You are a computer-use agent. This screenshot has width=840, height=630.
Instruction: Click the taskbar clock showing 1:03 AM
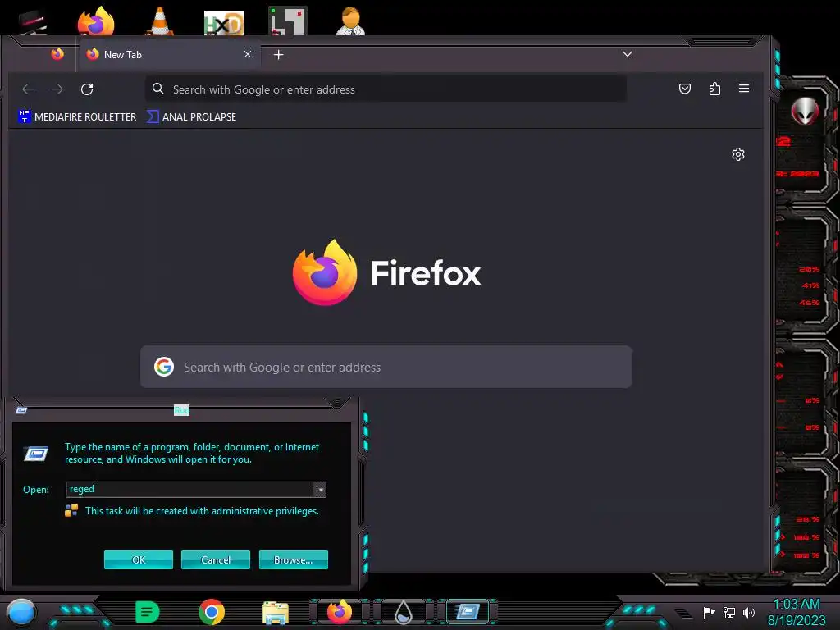(x=797, y=605)
